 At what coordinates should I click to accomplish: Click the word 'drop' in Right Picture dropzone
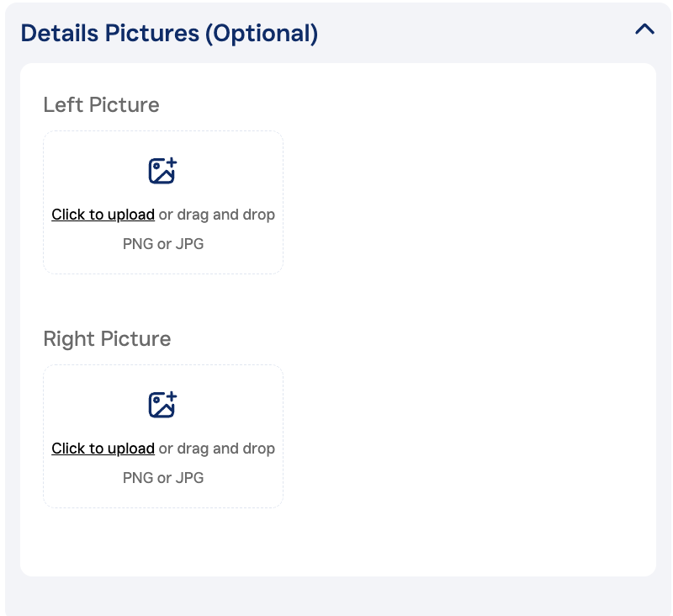[258, 449]
